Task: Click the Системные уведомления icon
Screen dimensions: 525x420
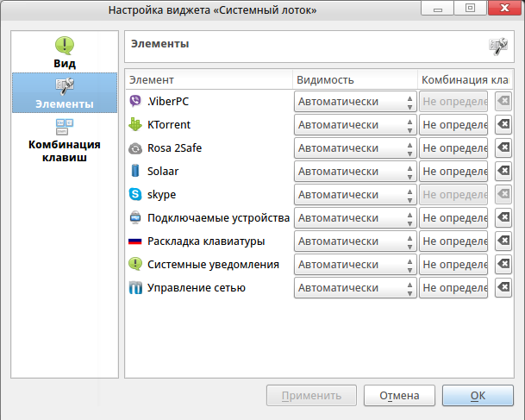Action: point(134,265)
